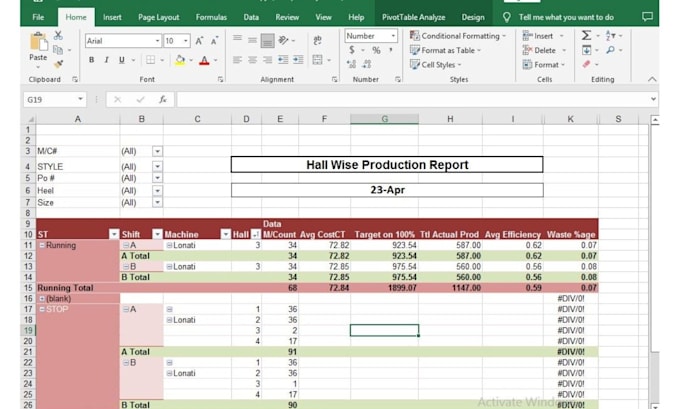This screenshot has height=409, width=680.
Task: Click the Increase Decimal icon
Action: pyautogui.click(x=352, y=65)
